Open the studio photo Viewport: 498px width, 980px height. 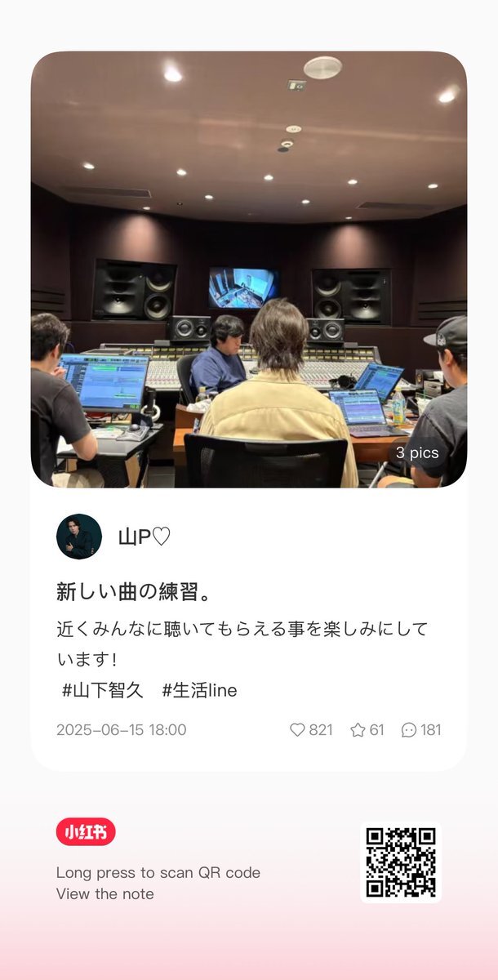click(x=249, y=269)
